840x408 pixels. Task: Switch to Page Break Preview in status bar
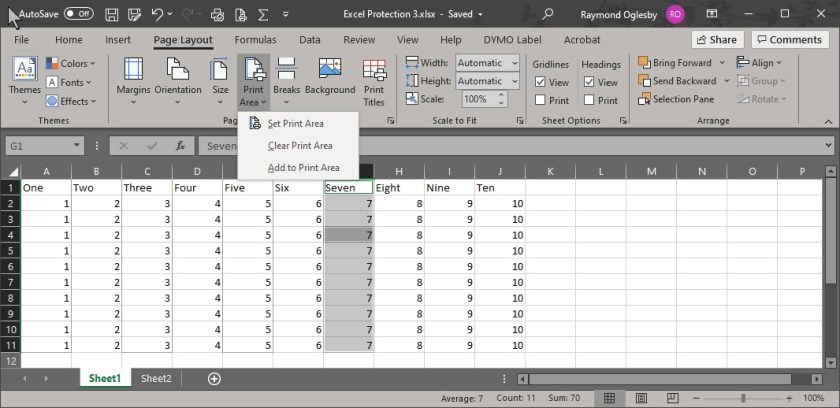click(673, 398)
